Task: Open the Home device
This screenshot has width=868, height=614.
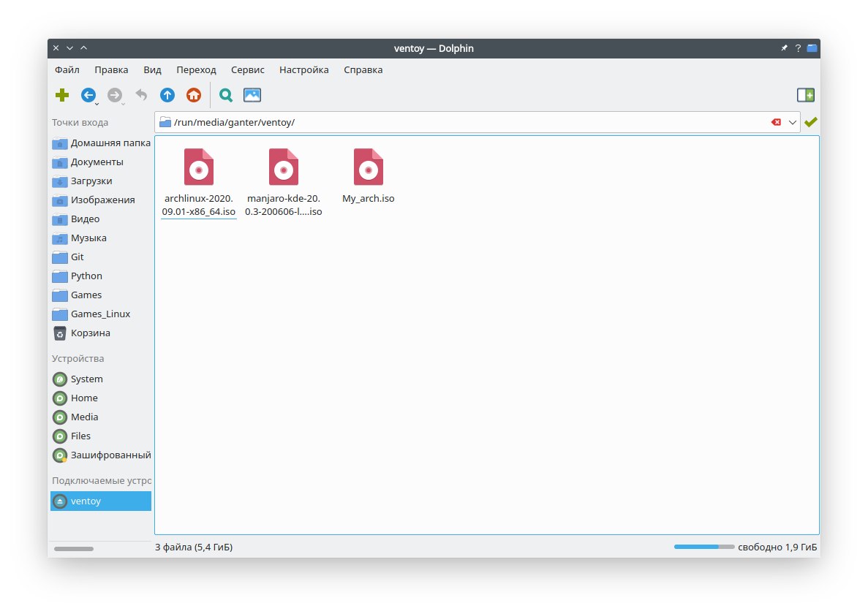Action: [101, 398]
